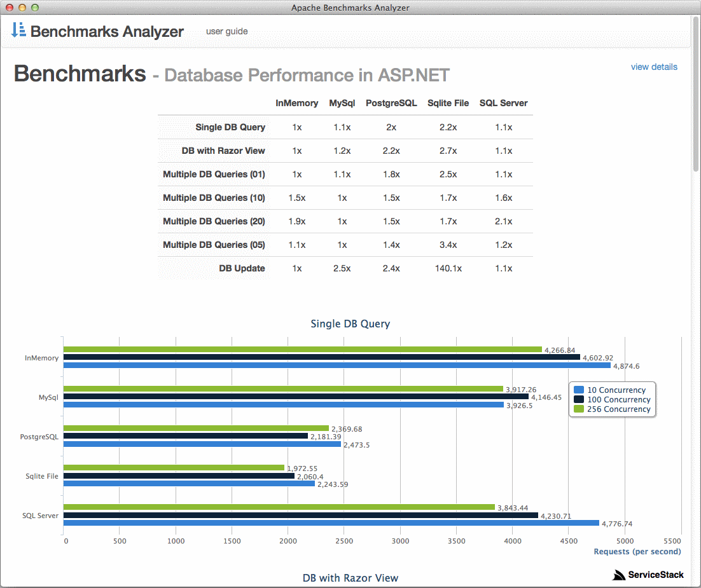701x588 pixels.
Task: Click the 256 Concurrency legend label
Action: 619,409
